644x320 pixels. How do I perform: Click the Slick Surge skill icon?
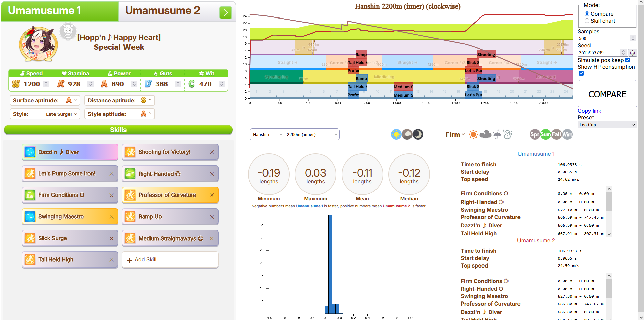30,238
